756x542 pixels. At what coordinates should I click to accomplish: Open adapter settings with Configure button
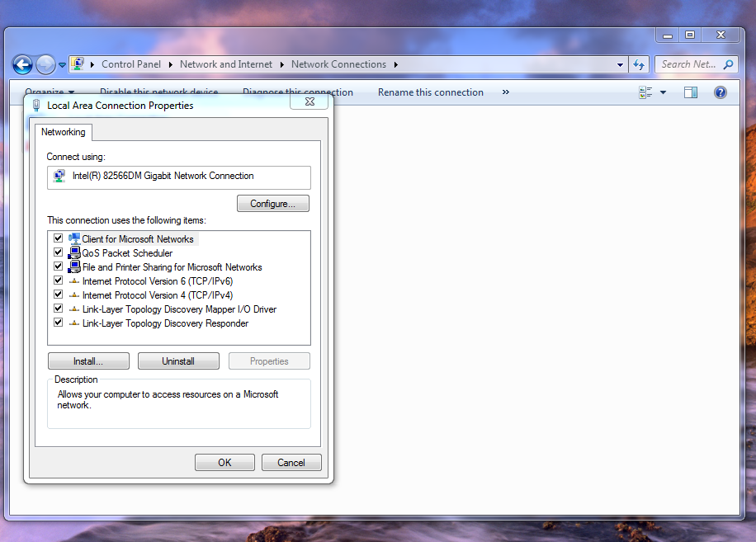tap(273, 204)
